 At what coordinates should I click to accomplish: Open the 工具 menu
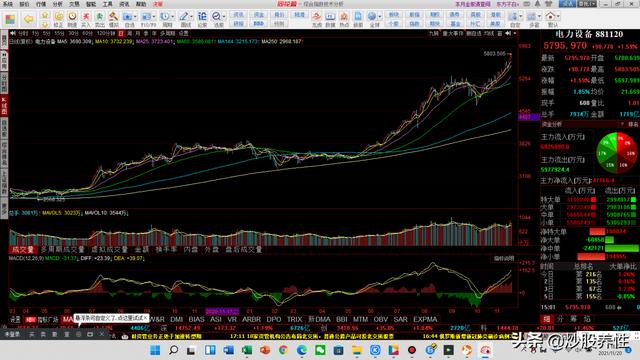point(107,4)
